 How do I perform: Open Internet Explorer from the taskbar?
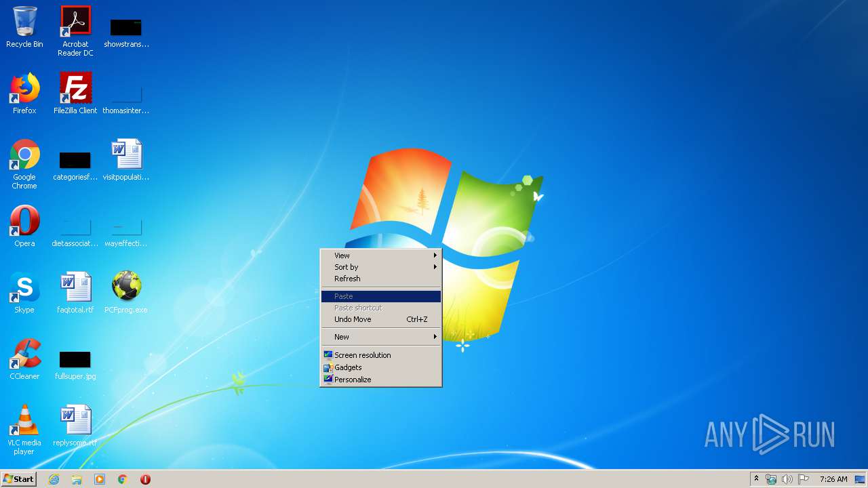click(x=54, y=479)
